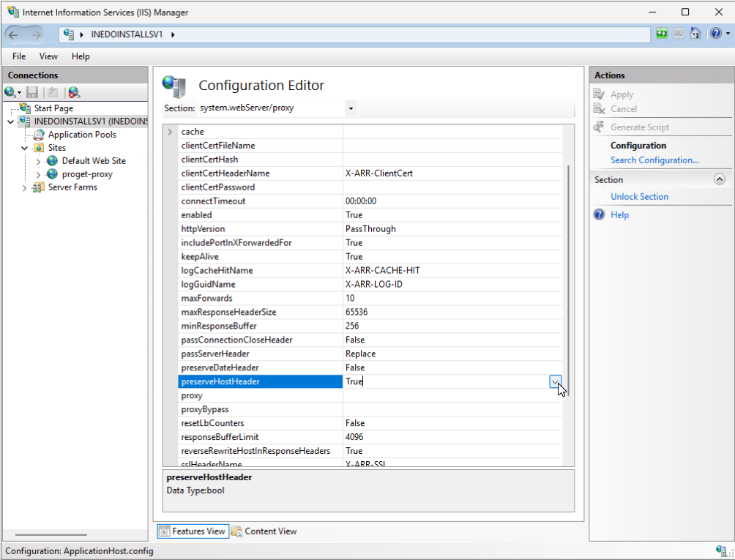Click INEDOINSTALLSV1 in the address breadcrumb
Screen dimensions: 735x560
click(127, 34)
